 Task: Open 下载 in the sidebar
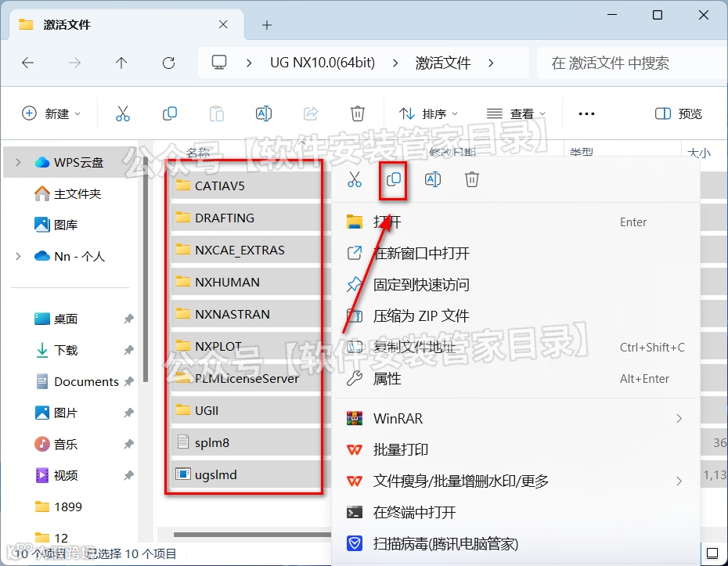pos(56,350)
